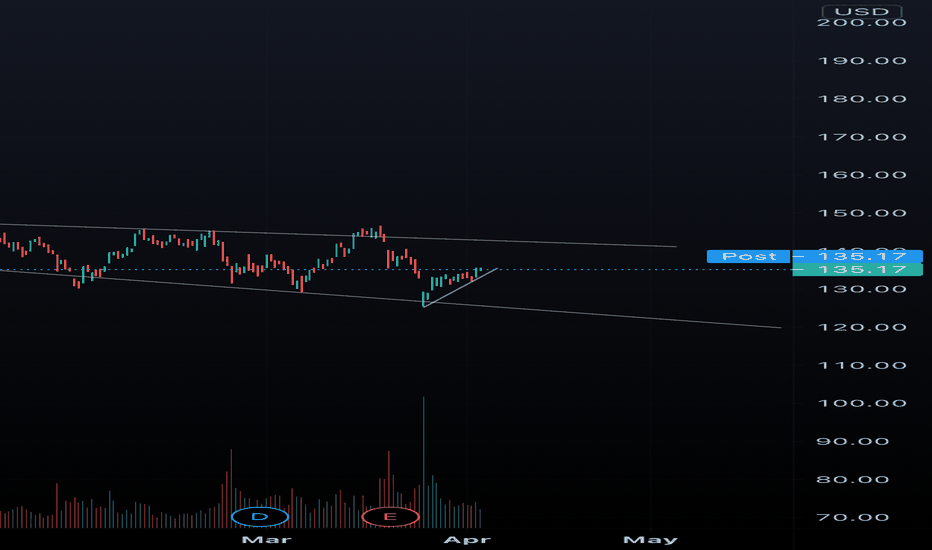Viewport: 932px width, 550px height.
Task: Click the tallest volume bar
Action: [x=424, y=463]
